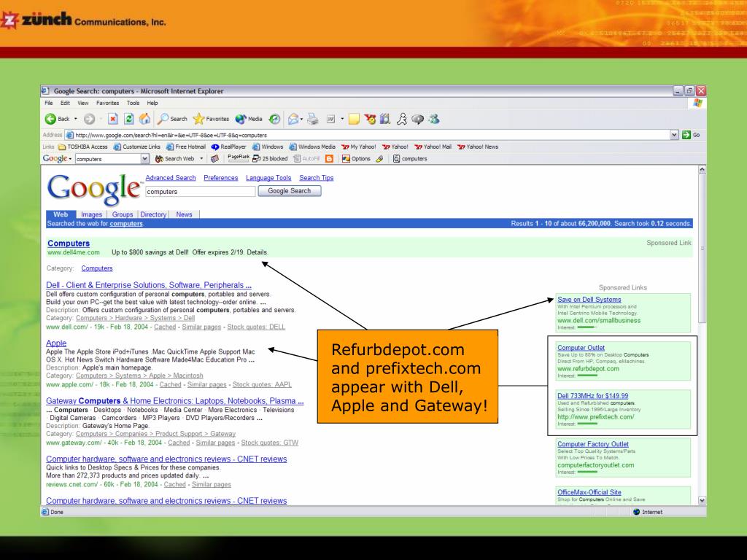Image resolution: width=747 pixels, height=560 pixels.
Task: Open the Search Tips link
Action: (317, 178)
